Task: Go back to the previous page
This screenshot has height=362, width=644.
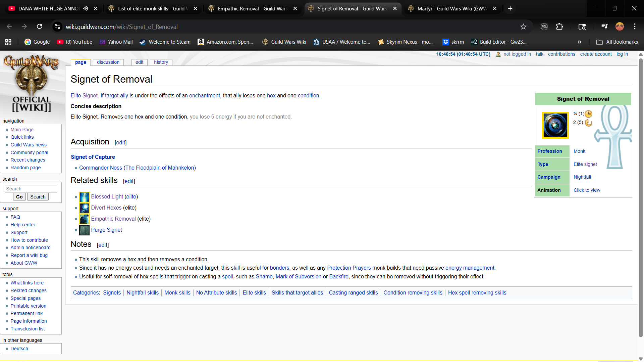Action: [9, 27]
